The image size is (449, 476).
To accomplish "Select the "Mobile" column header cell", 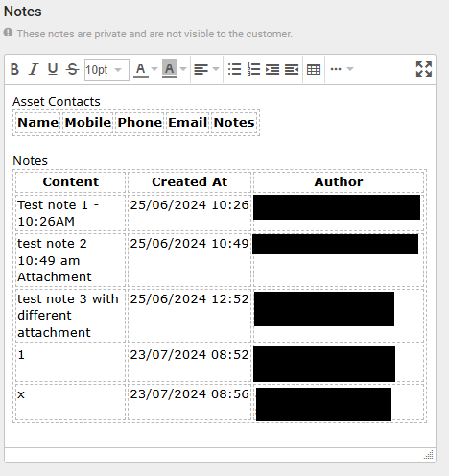I will point(88,122).
